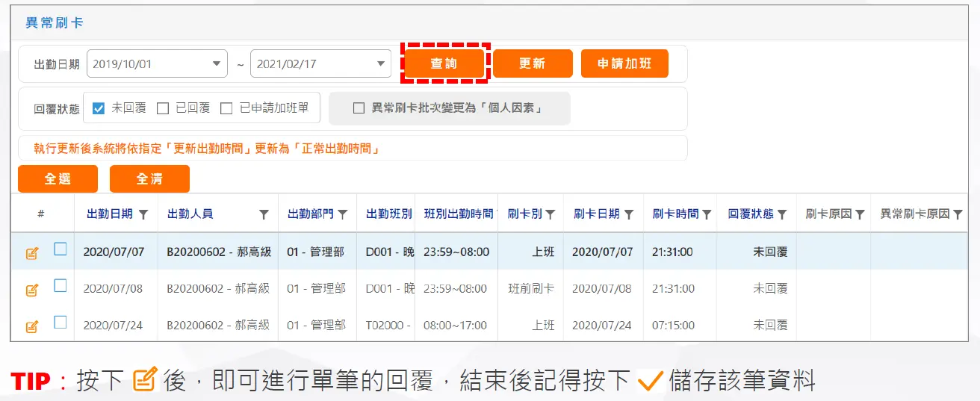The image size is (980, 401).
Task: Open the filter icon on the 刷卡時間 column
Action: click(707, 214)
